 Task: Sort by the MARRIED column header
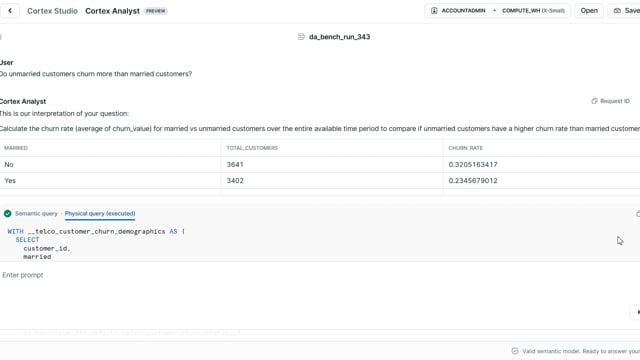[16, 148]
